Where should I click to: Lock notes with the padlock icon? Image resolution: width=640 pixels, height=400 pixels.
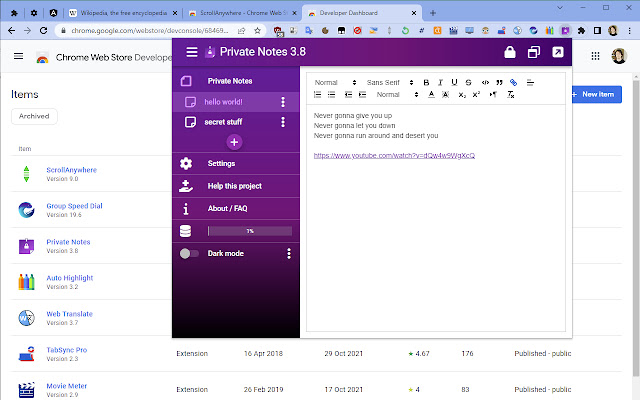coord(510,52)
